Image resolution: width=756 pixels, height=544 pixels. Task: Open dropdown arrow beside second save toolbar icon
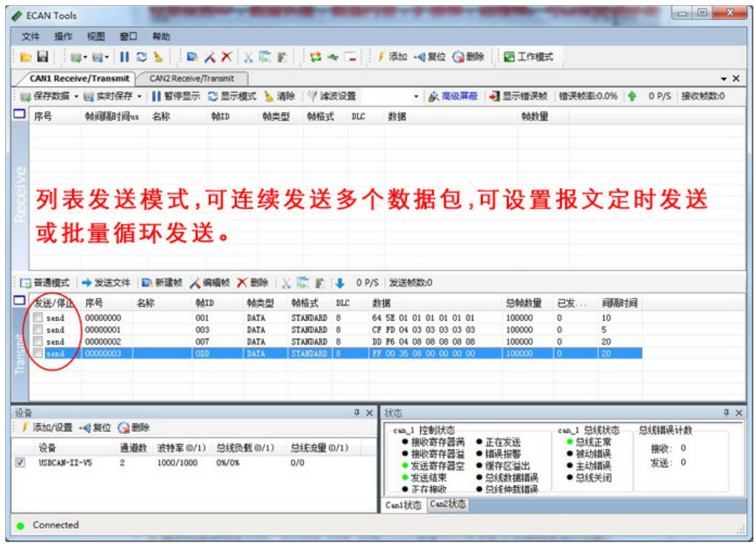click(x=107, y=57)
